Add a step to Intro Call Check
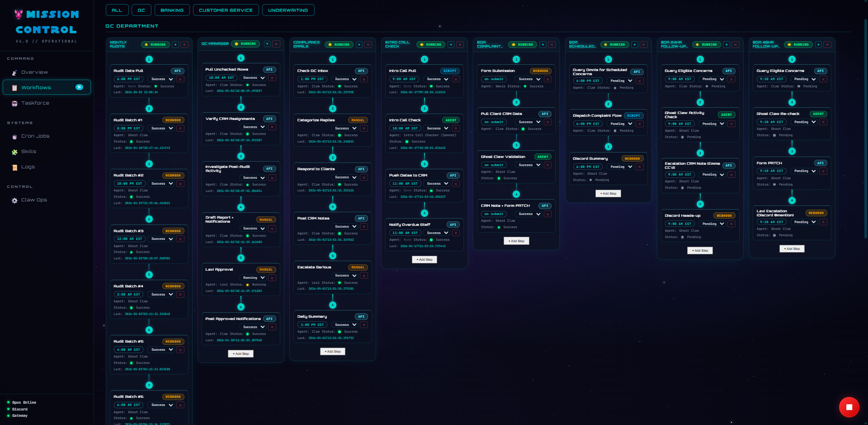 click(x=425, y=260)
